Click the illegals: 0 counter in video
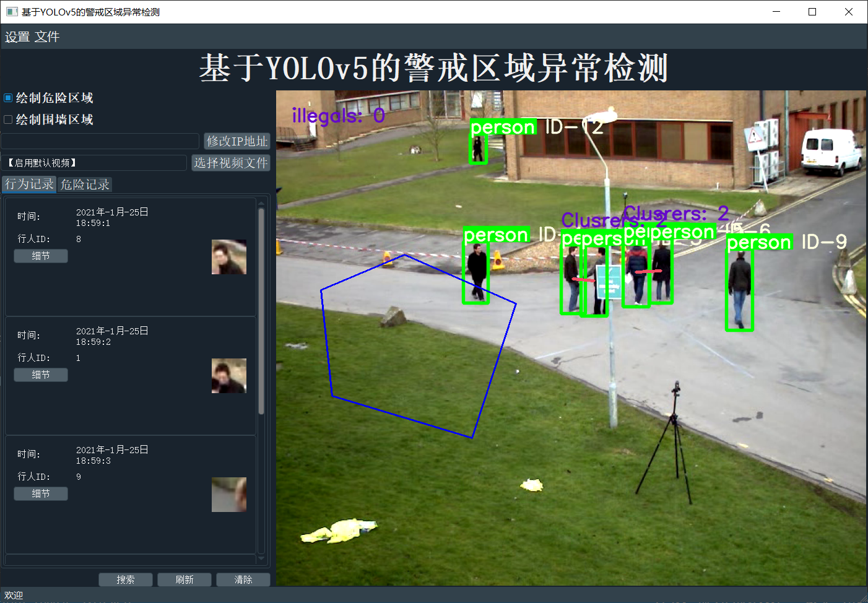This screenshot has width=868, height=603. tap(338, 116)
